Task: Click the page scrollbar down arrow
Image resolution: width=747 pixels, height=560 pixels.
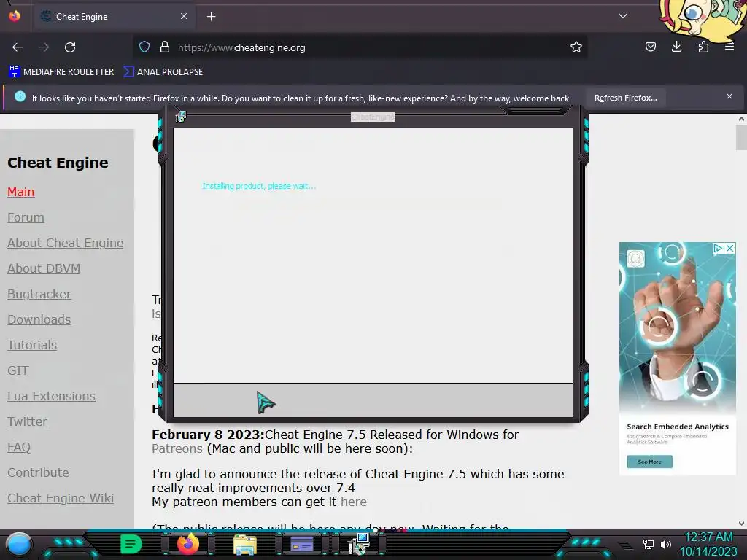Action: click(x=741, y=524)
